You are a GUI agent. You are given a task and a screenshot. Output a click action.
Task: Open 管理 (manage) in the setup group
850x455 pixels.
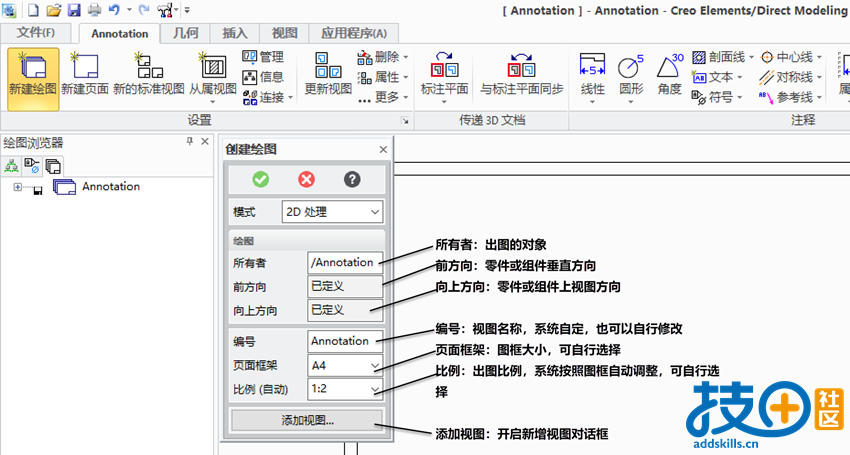[x=263, y=57]
